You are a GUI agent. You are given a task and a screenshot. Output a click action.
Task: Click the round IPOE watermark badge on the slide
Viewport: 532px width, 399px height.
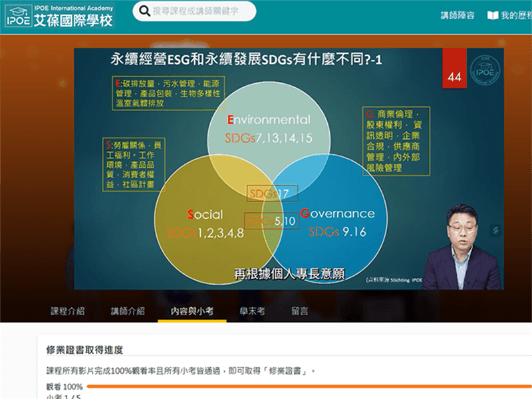click(483, 70)
